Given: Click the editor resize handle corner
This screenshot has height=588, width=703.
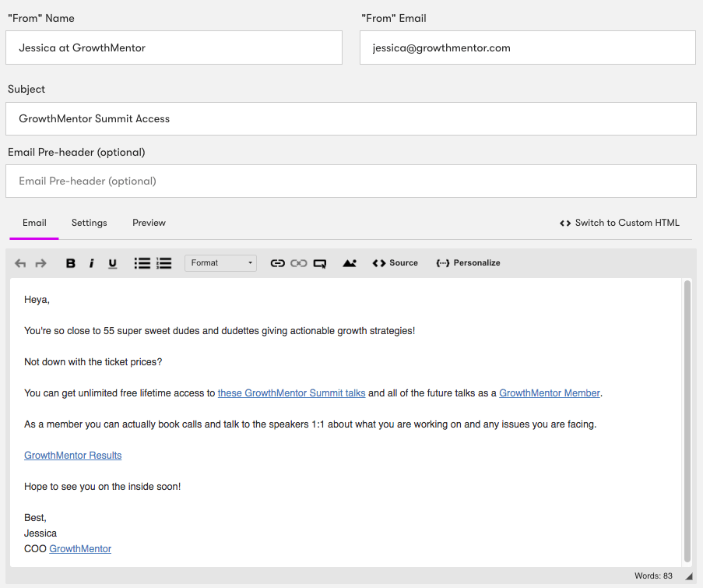Looking at the screenshot, I should [689, 576].
